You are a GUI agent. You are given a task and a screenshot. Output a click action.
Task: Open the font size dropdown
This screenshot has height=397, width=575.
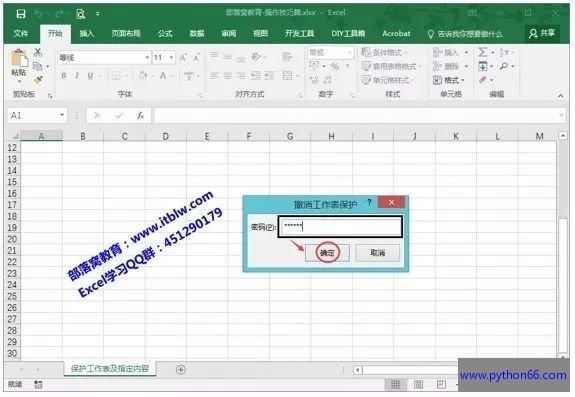[x=171, y=58]
